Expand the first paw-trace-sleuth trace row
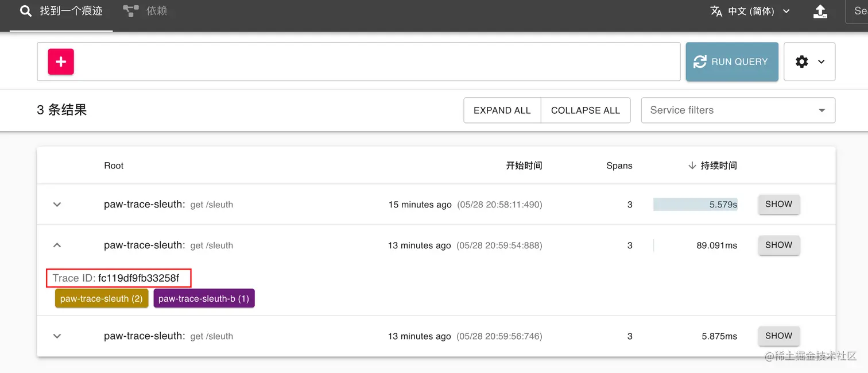Image resolution: width=868 pixels, height=373 pixels. pos(57,205)
